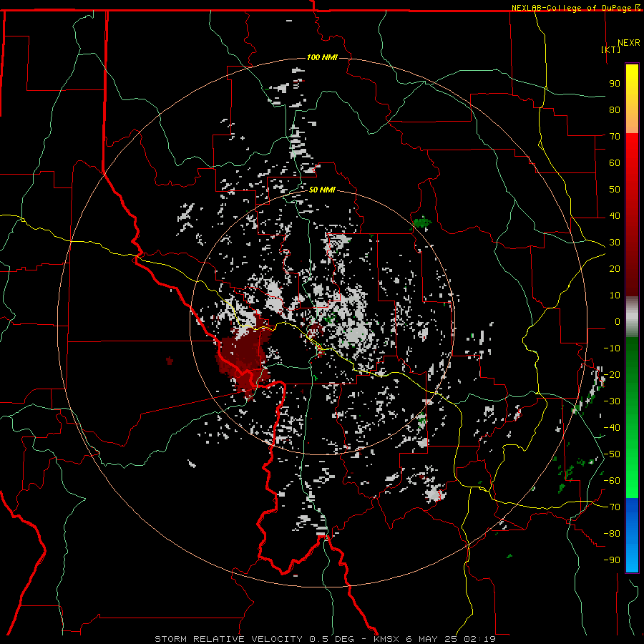The image size is (644, 644).
Task: Click the -90 value on the velocity scale
Action: point(612,560)
